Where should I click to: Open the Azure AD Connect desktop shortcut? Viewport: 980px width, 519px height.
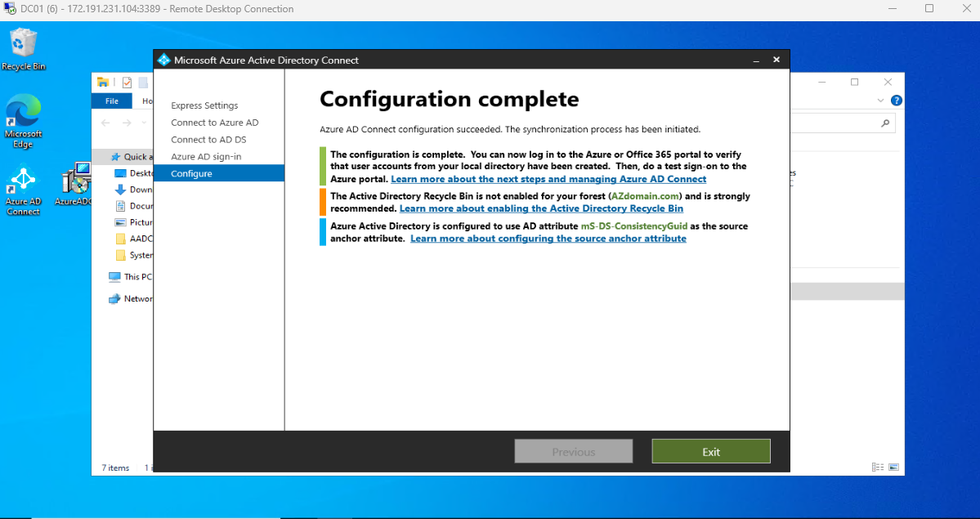tap(23, 190)
